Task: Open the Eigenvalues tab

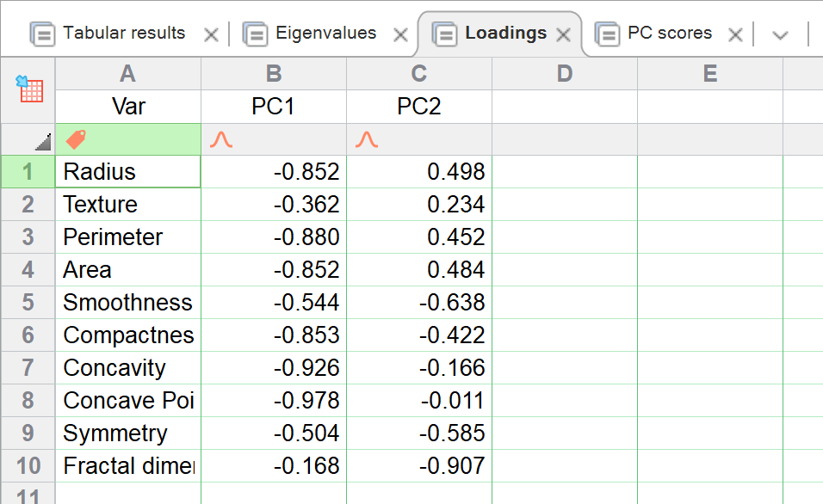Action: tap(325, 34)
